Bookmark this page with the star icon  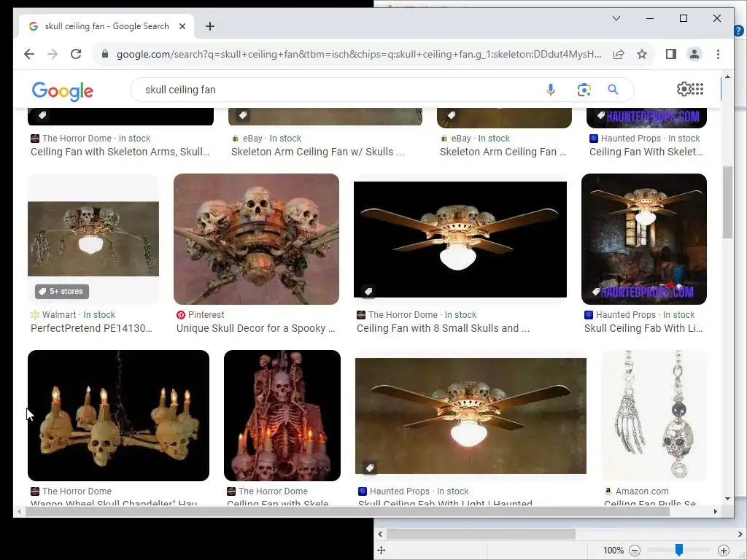click(x=642, y=54)
